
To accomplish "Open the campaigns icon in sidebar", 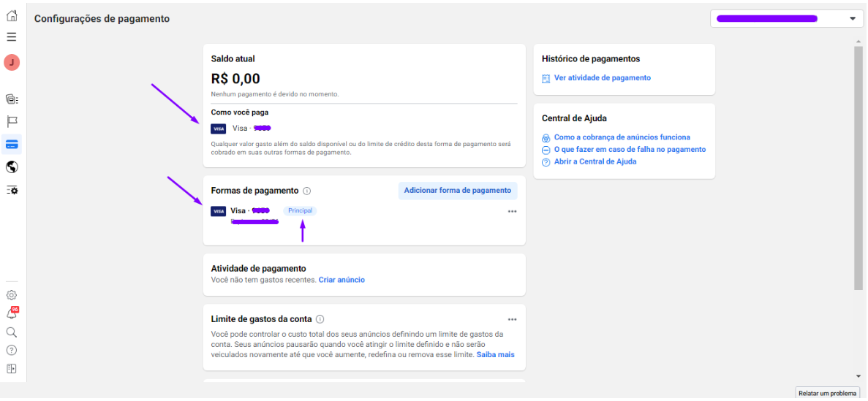I will [12, 99].
